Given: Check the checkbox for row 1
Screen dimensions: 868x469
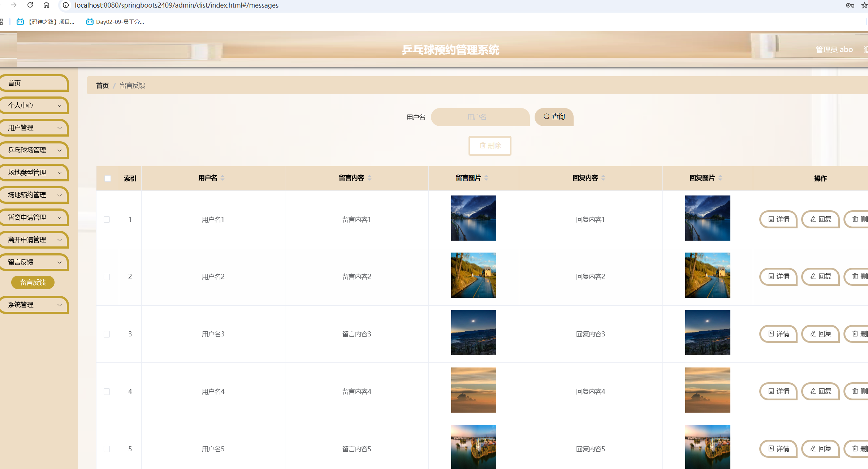Looking at the screenshot, I should pos(107,220).
